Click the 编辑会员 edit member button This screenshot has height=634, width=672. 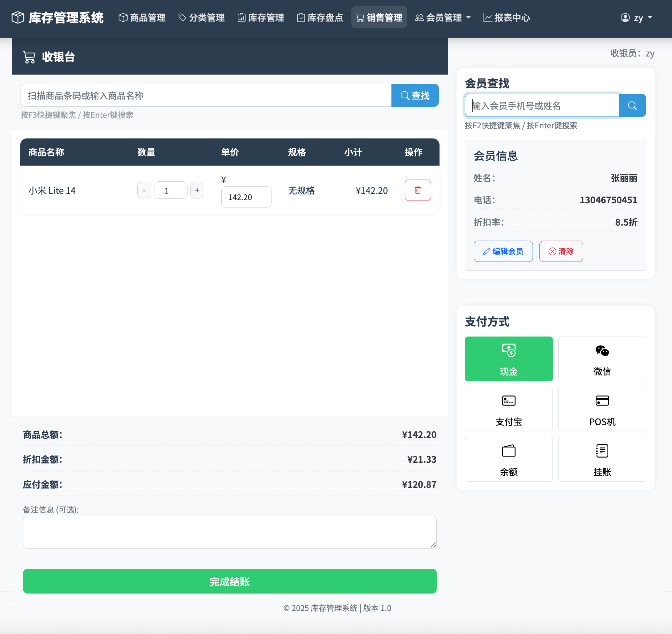(x=503, y=251)
